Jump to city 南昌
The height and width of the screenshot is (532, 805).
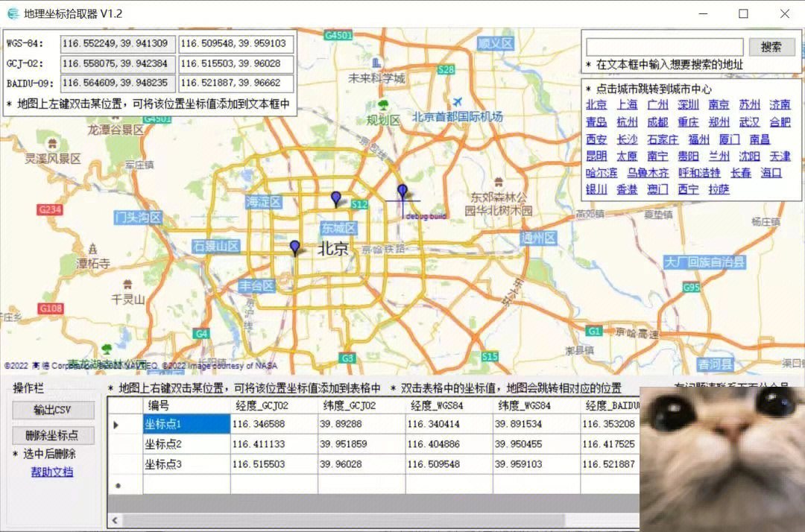pos(760,139)
